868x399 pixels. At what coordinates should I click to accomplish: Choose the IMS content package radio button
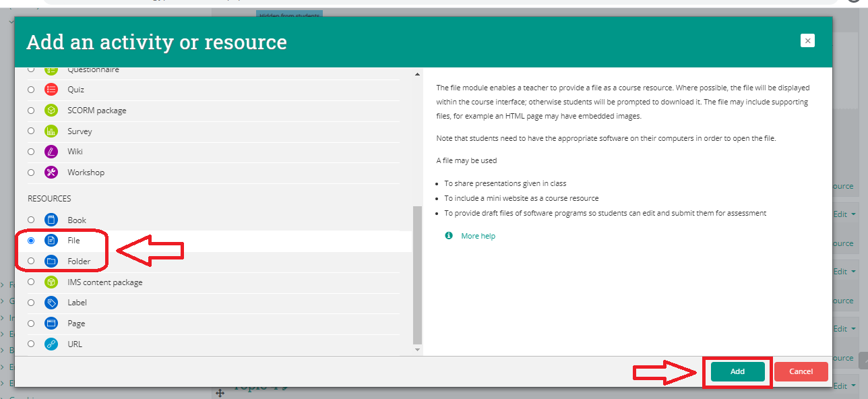[x=31, y=282]
